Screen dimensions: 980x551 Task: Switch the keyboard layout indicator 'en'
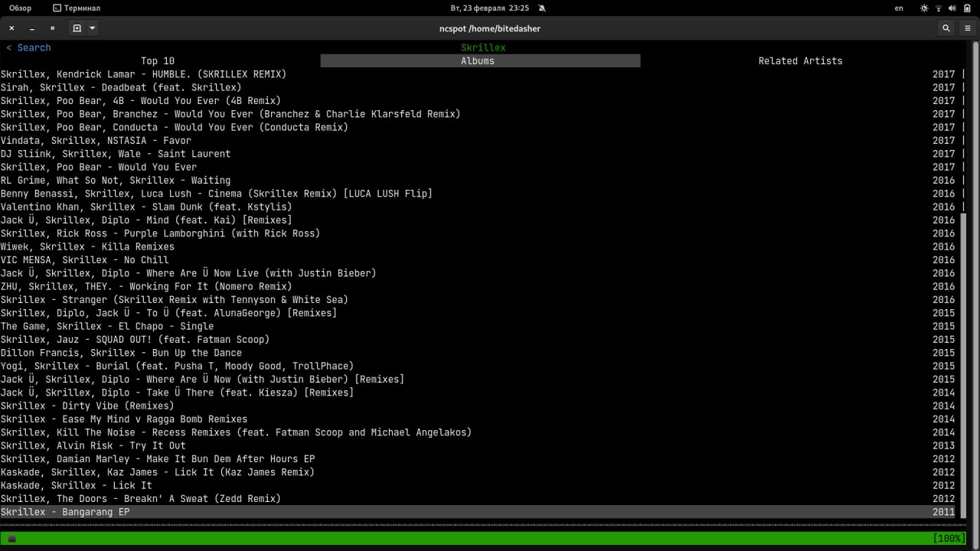click(899, 8)
